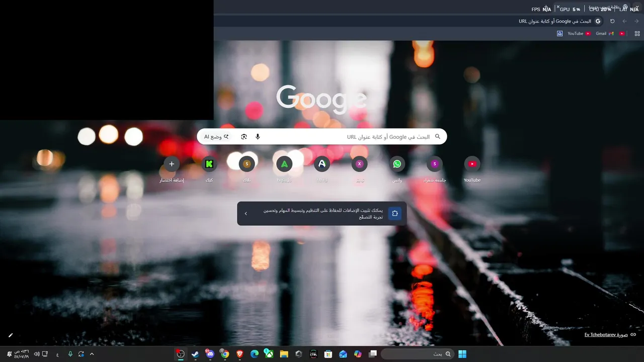Viewport: 644px width, 362px height.
Task: Reload the page with refresh icon
Action: (612, 21)
